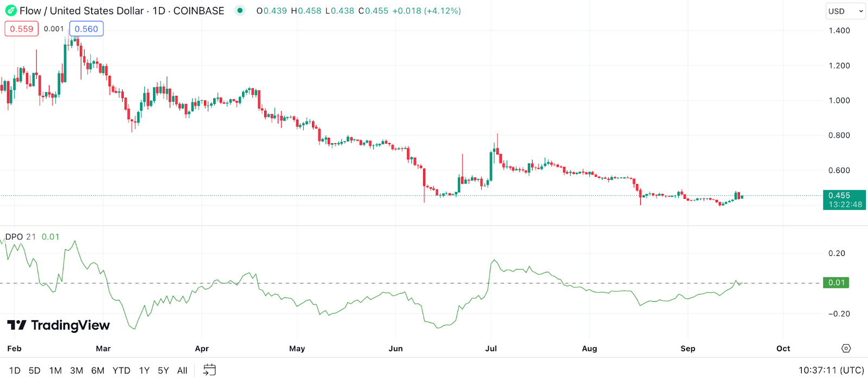Open the USD currency dropdown

click(x=846, y=11)
